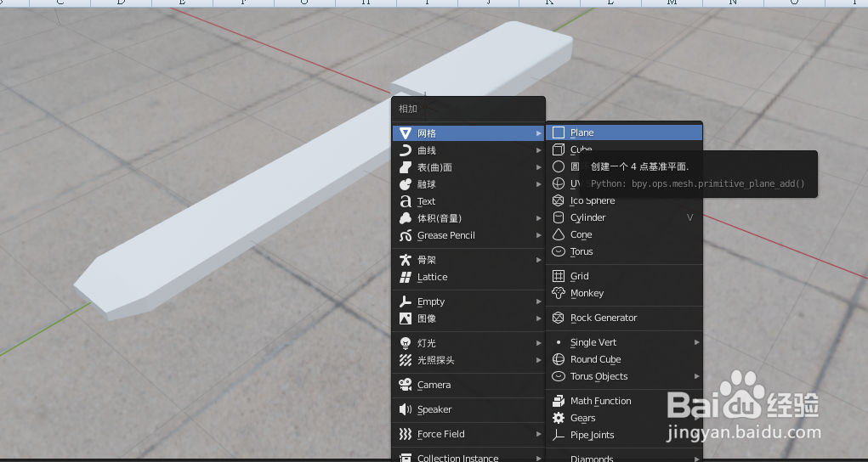This screenshot has width=868, height=462.
Task: Open the 灯光 light submenu
Action: click(468, 343)
